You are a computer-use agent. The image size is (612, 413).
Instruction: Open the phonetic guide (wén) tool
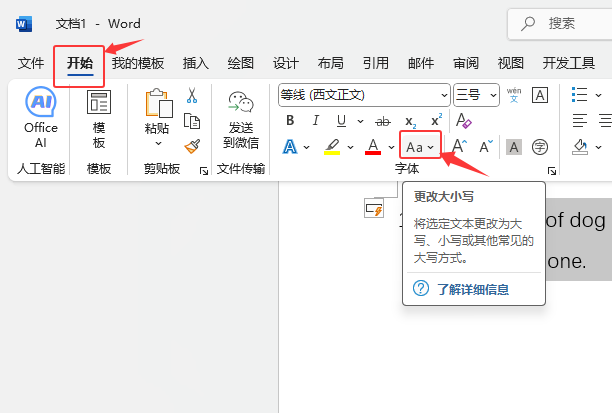coord(514,95)
